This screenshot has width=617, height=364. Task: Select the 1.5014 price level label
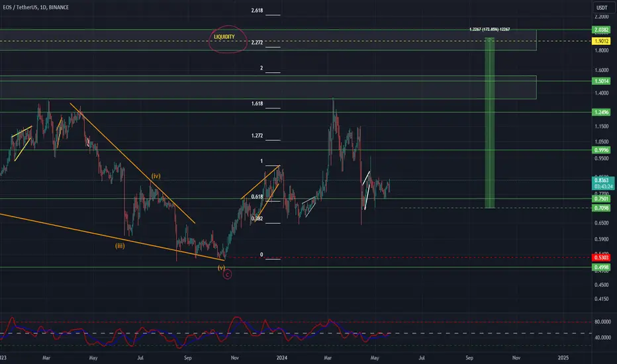pos(601,81)
